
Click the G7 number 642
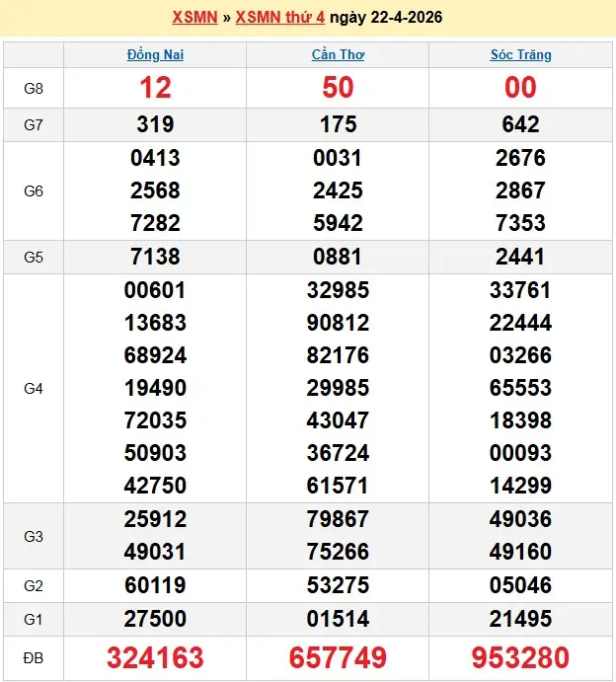pos(520,124)
